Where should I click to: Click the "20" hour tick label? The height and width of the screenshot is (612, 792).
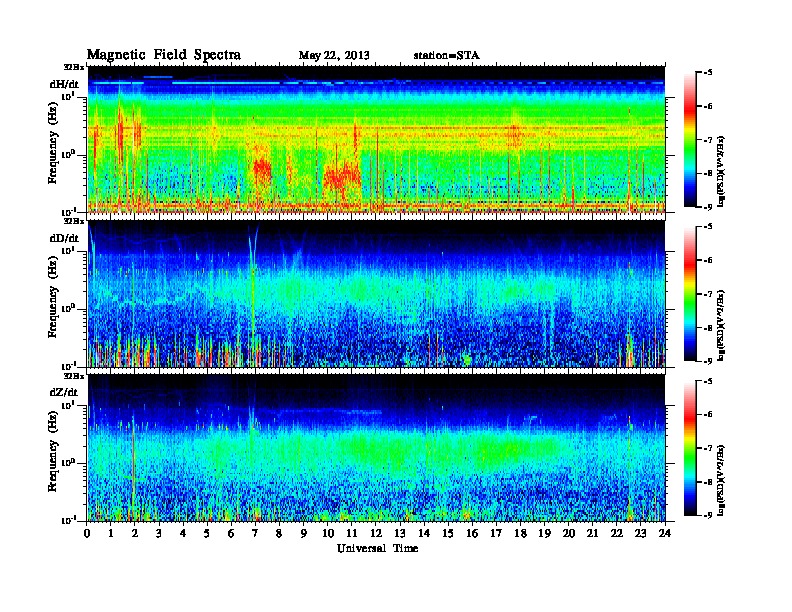point(569,533)
